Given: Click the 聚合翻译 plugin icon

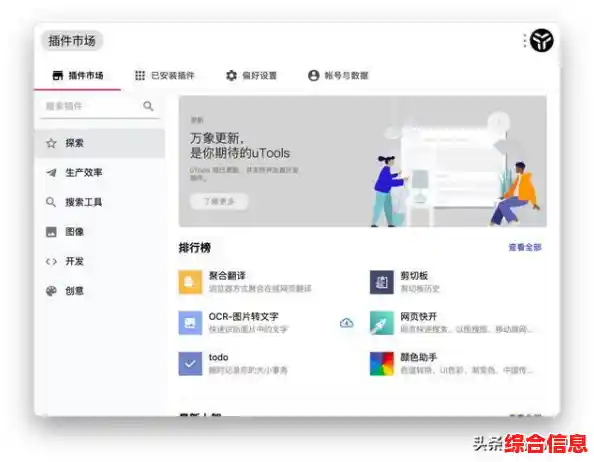Looking at the screenshot, I should click(190, 282).
